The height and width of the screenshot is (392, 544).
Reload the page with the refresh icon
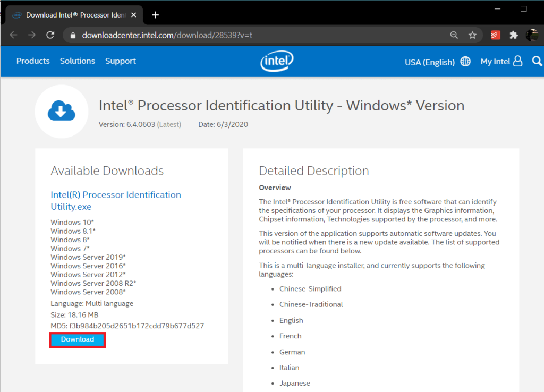(x=50, y=35)
